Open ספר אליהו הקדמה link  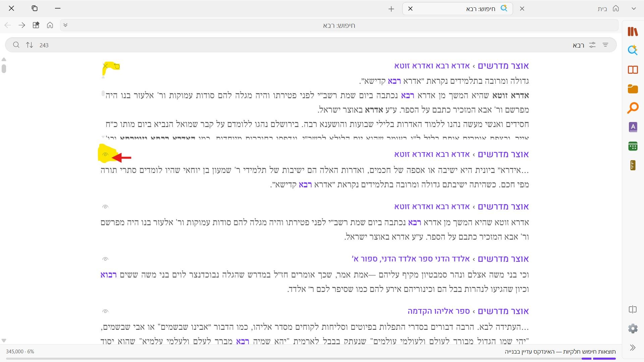coord(439,311)
